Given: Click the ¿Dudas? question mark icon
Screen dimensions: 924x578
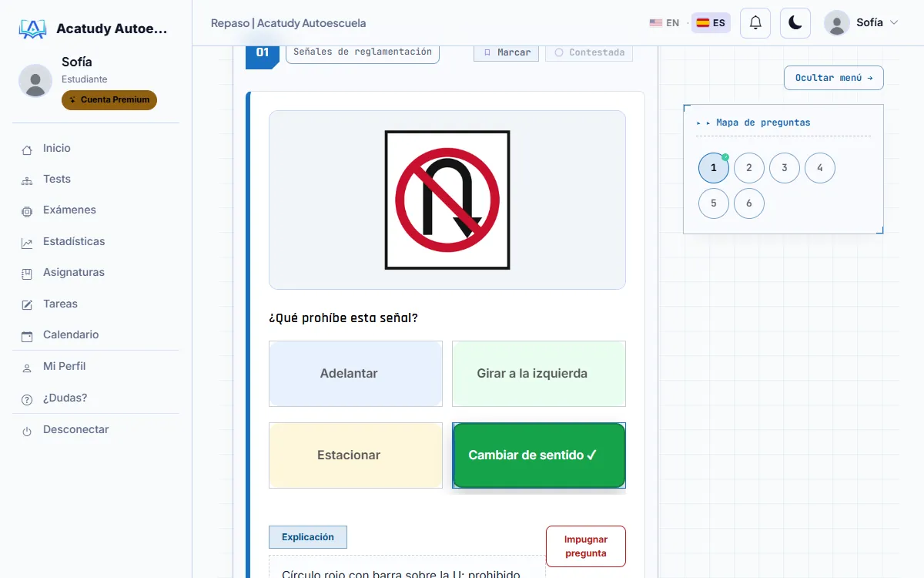Looking at the screenshot, I should [27, 399].
